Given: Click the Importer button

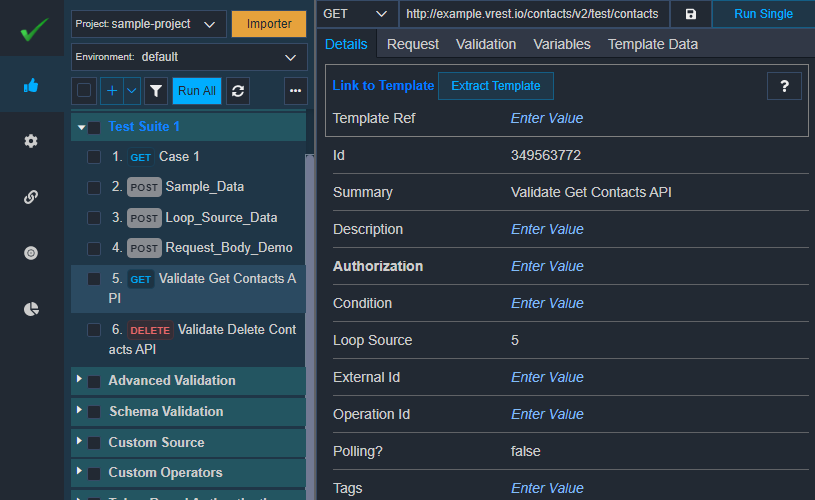Looking at the screenshot, I should (269, 24).
